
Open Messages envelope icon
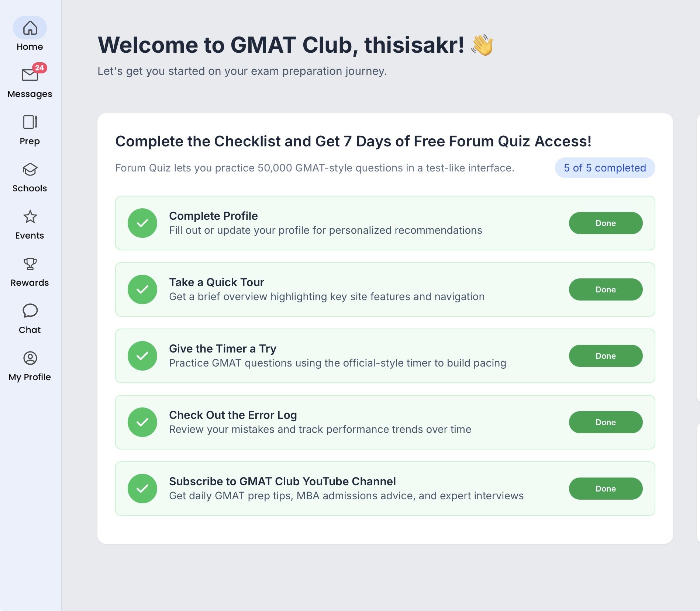(x=30, y=75)
